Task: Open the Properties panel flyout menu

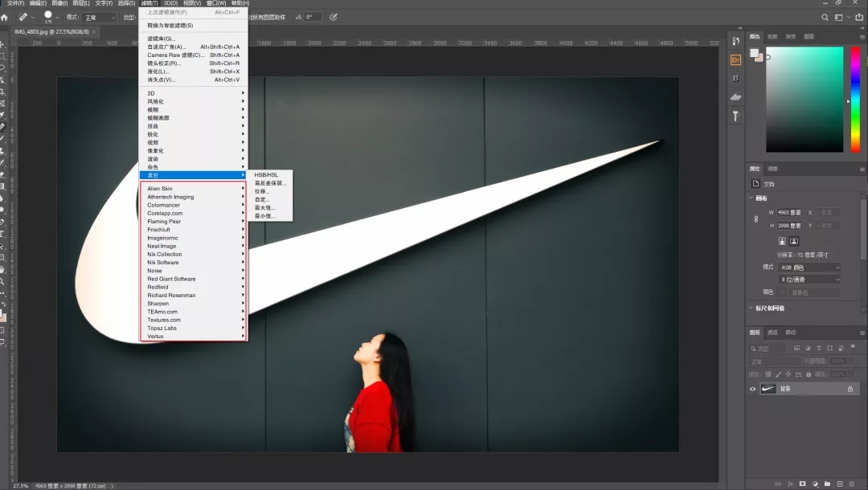Action: point(862,169)
